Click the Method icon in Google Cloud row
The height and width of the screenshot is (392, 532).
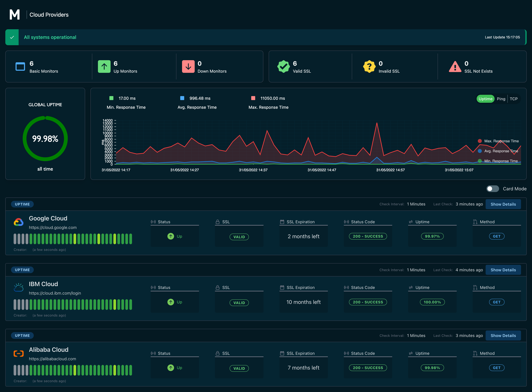pos(475,222)
